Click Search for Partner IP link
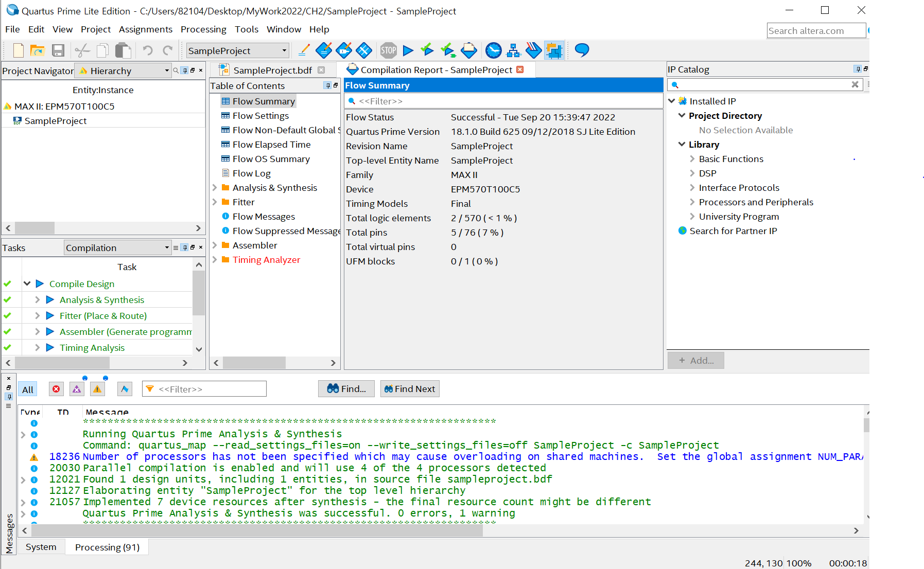The image size is (924, 569). coord(733,231)
